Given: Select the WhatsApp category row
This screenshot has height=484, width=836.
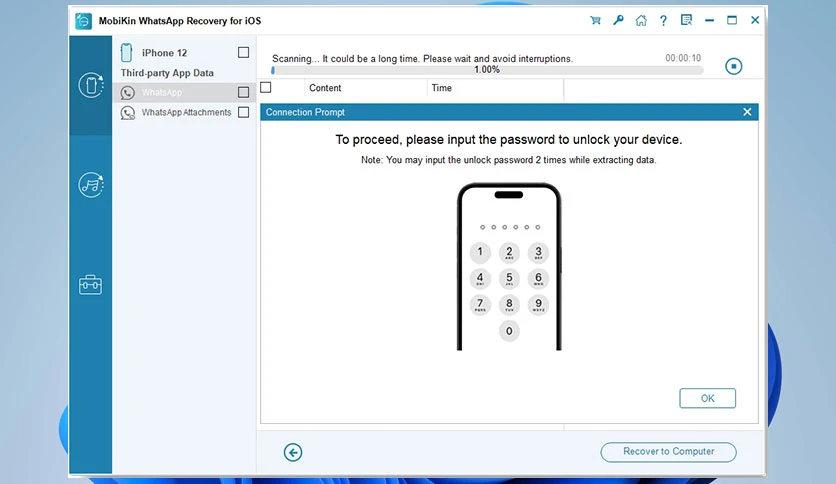Looking at the screenshot, I should tap(184, 93).
